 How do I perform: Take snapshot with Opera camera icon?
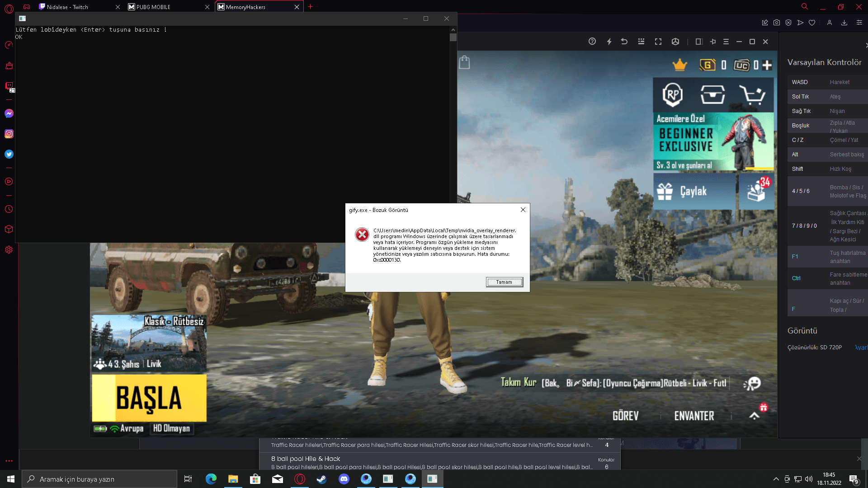click(777, 23)
